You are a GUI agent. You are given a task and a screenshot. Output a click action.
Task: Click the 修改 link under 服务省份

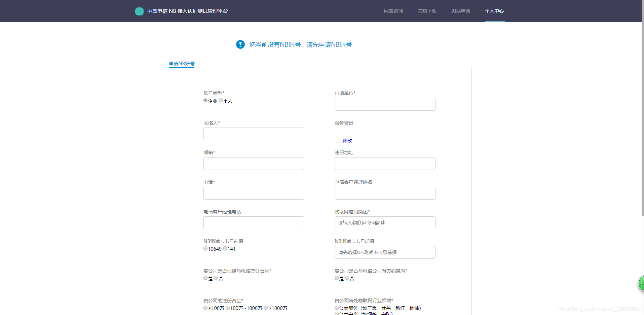(347, 141)
